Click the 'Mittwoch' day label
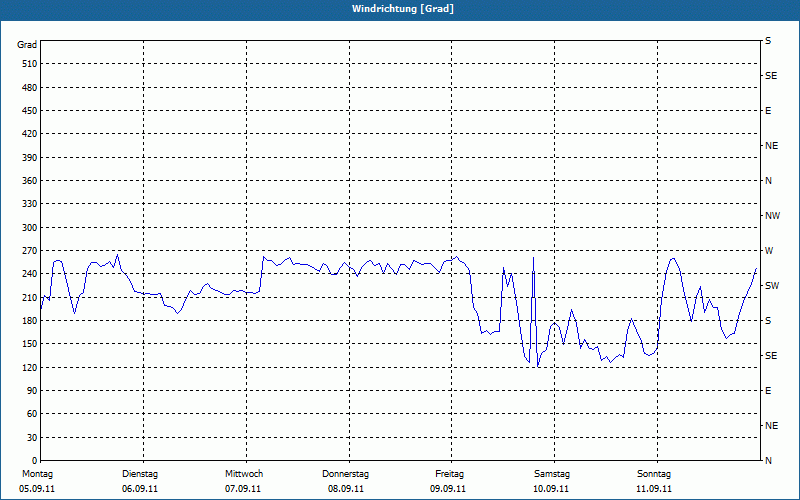This screenshot has width=800, height=500. [244, 474]
